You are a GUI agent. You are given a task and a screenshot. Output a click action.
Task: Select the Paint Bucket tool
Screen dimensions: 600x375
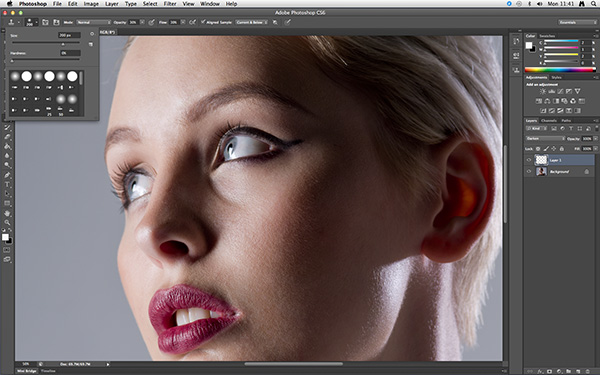pos(7,147)
